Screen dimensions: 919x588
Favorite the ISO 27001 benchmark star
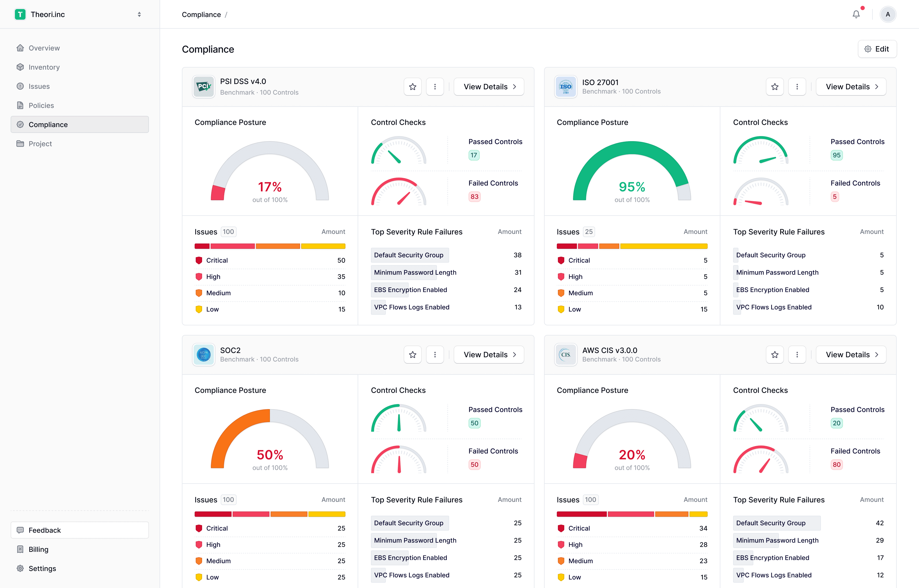[x=775, y=87]
